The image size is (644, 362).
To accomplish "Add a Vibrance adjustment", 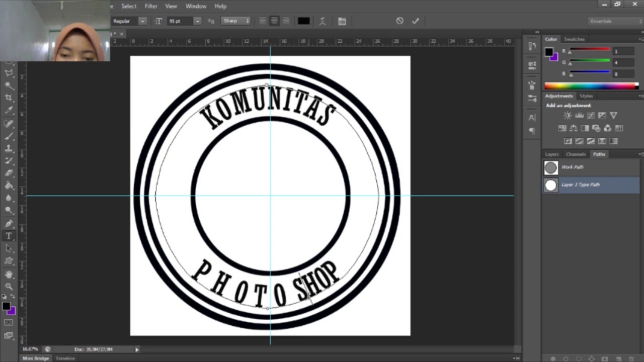I will click(614, 116).
